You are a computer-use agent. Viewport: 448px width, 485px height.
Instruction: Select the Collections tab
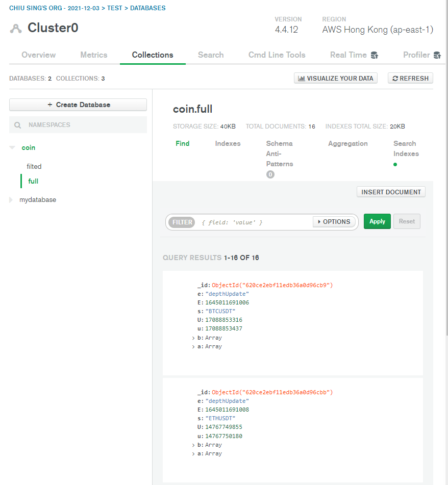point(153,55)
